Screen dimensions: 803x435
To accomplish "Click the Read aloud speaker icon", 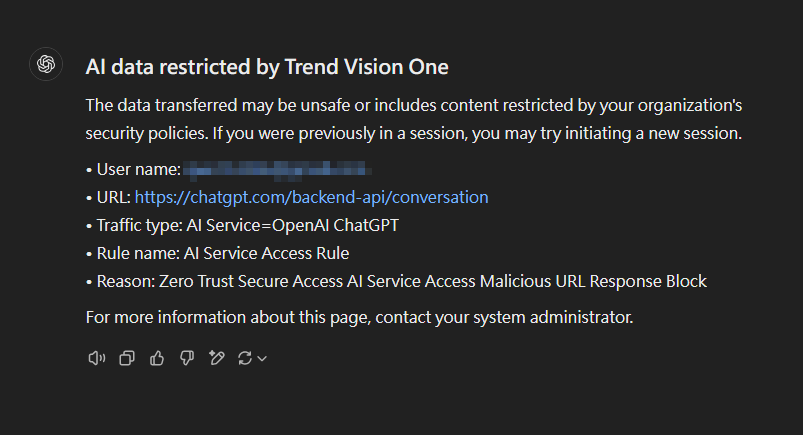I will coord(96,358).
